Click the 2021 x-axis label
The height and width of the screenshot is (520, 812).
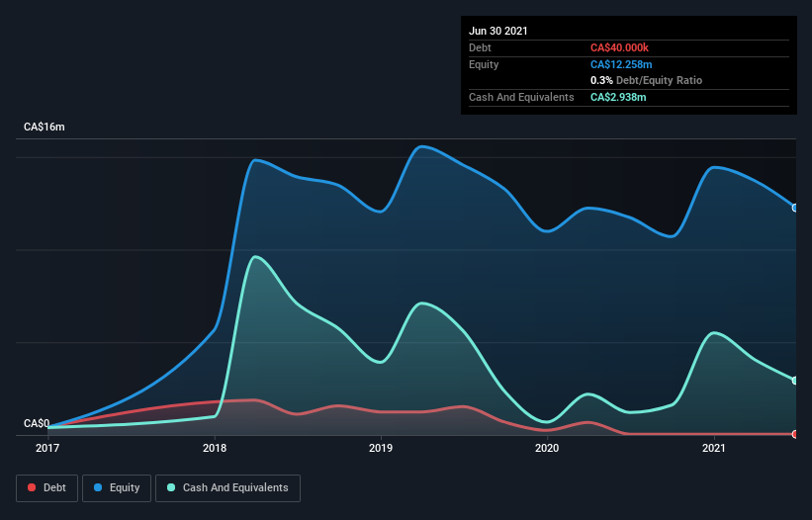point(714,448)
